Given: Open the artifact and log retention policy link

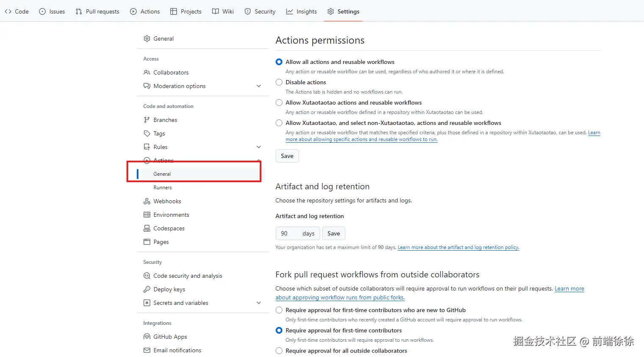Looking at the screenshot, I should [458, 247].
